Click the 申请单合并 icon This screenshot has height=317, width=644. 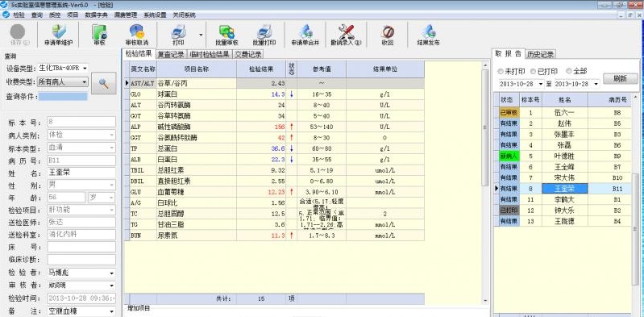pos(305,31)
